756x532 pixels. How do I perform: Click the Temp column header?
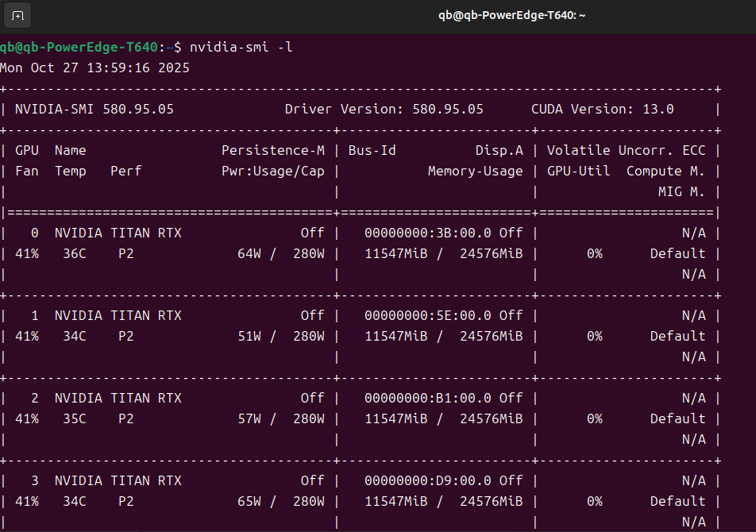point(71,171)
